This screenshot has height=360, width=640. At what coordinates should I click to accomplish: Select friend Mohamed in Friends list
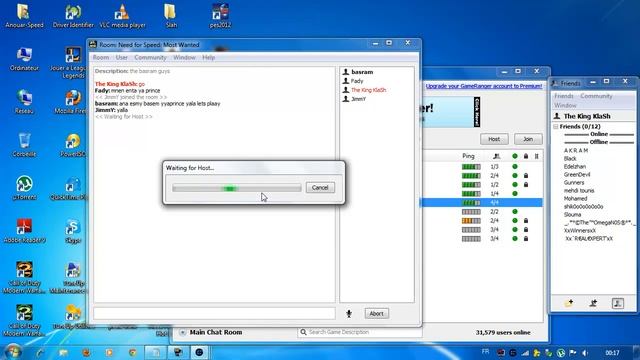(575, 198)
